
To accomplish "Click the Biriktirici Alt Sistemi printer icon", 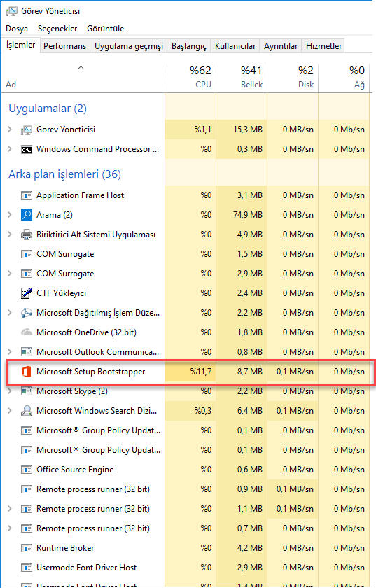I will pos(27,234).
